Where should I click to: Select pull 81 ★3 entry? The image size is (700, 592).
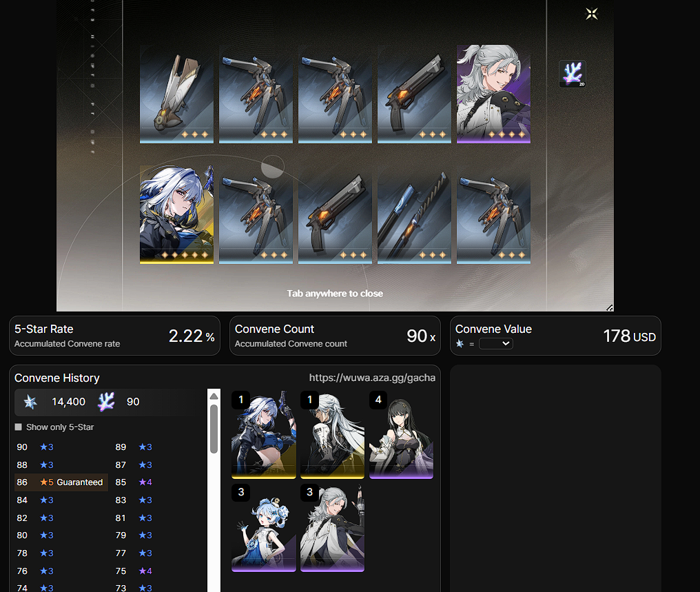pyautogui.click(x=134, y=518)
